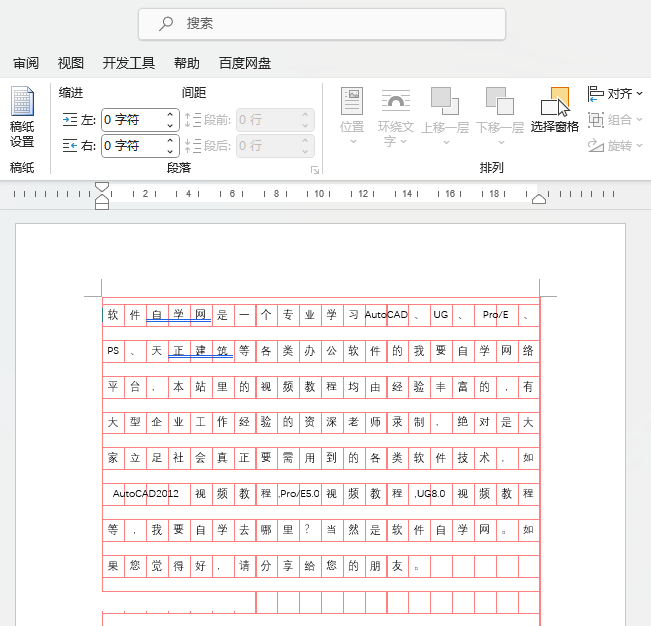Open the 视图 tab
Screen dimensions: 651x626
(x=71, y=63)
